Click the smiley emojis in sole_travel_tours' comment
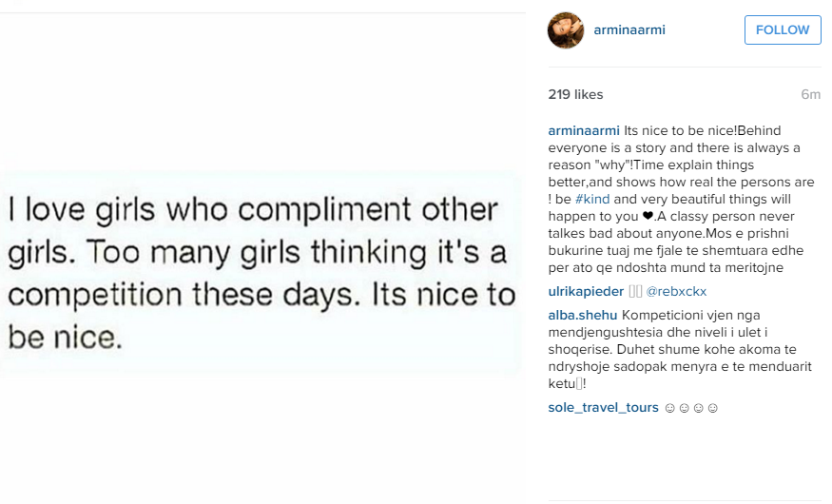 pos(691,408)
